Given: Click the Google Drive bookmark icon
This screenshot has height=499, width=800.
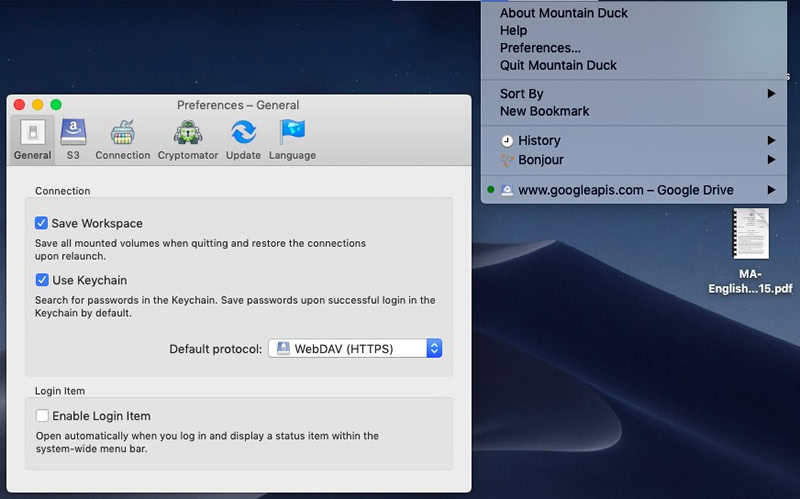Looking at the screenshot, I should click(x=507, y=190).
